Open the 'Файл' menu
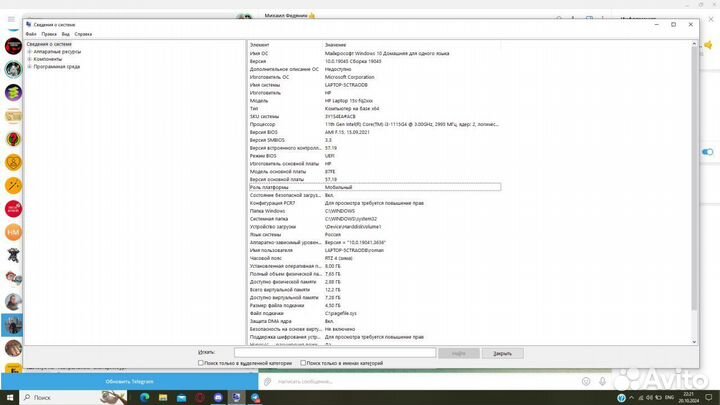720x405 pixels. coord(31,34)
